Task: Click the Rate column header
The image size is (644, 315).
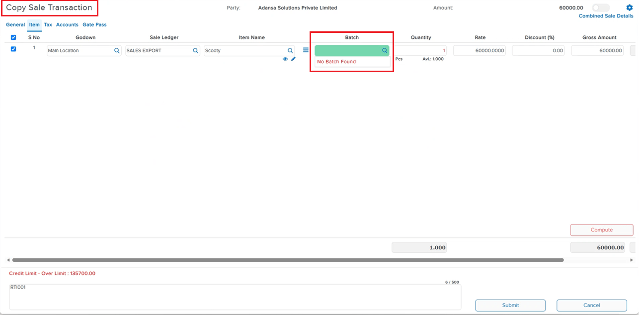Action: tap(480, 37)
